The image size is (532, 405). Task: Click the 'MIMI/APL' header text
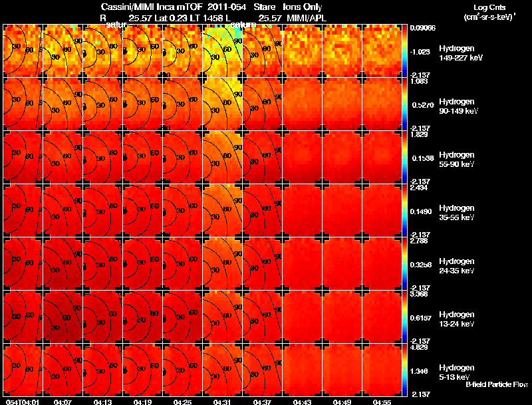pos(307,18)
